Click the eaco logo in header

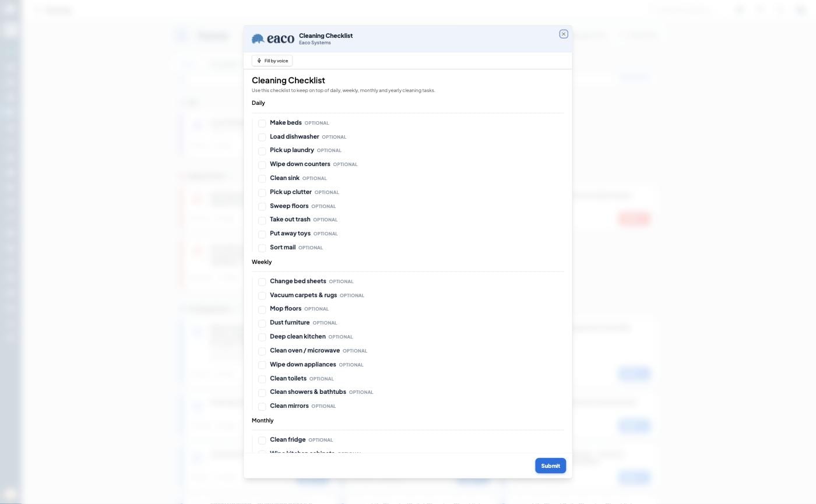pos(273,39)
